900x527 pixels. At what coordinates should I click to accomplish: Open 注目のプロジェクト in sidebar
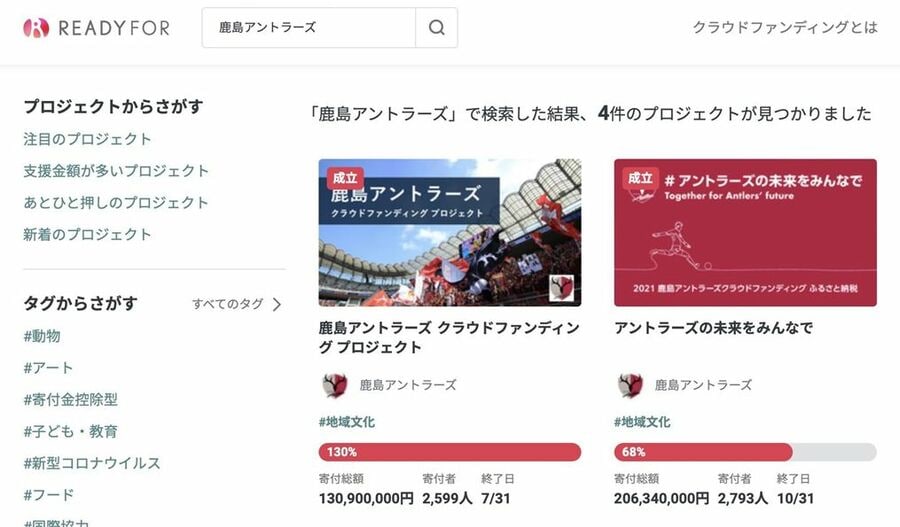point(87,139)
